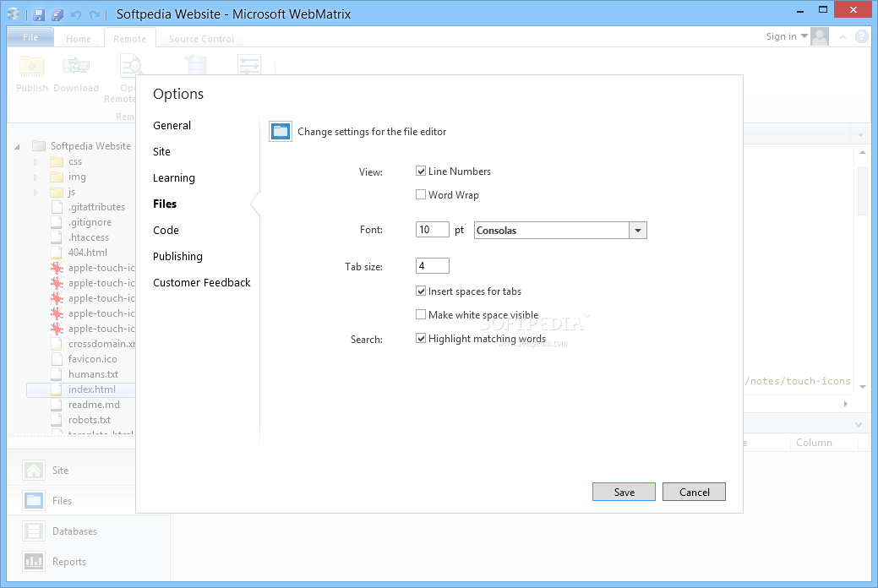Switch to the Source Control tab
The height and width of the screenshot is (588, 878).
point(202,39)
